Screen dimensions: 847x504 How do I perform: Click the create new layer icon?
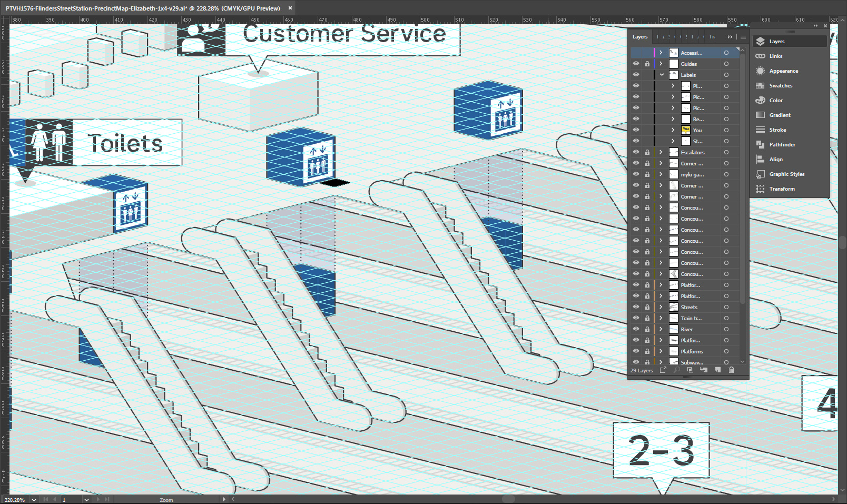[x=717, y=370]
